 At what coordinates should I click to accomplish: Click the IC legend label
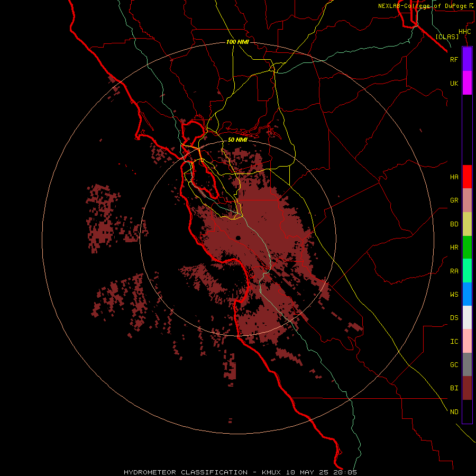454,342
